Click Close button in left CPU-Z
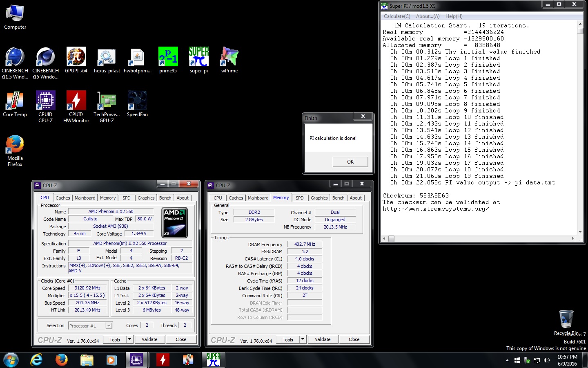 [x=181, y=339]
